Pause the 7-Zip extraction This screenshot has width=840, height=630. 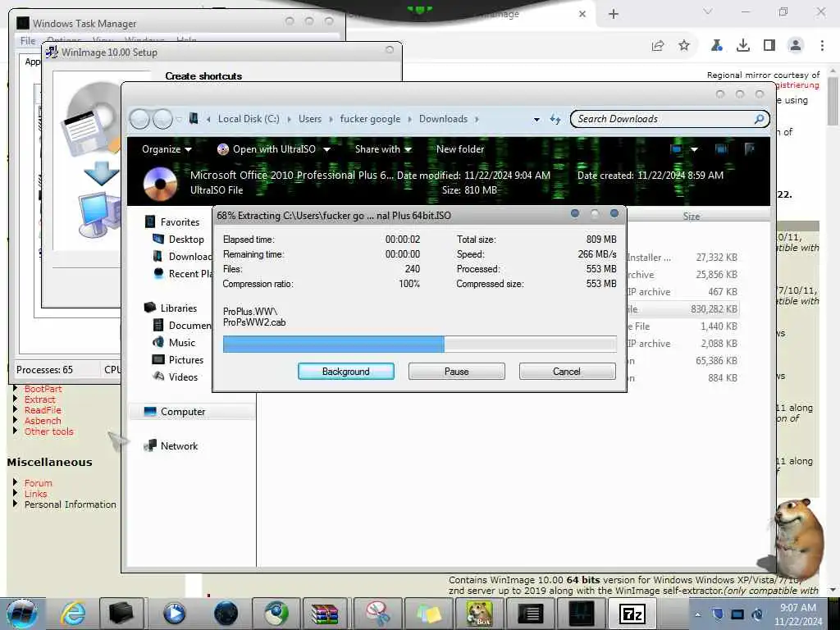coord(456,372)
